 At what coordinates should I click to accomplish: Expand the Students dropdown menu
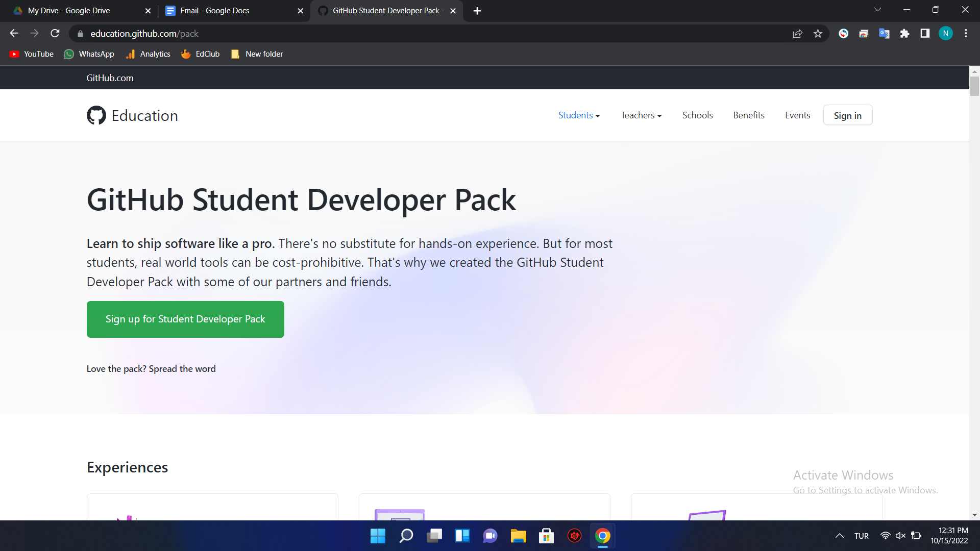pos(579,115)
